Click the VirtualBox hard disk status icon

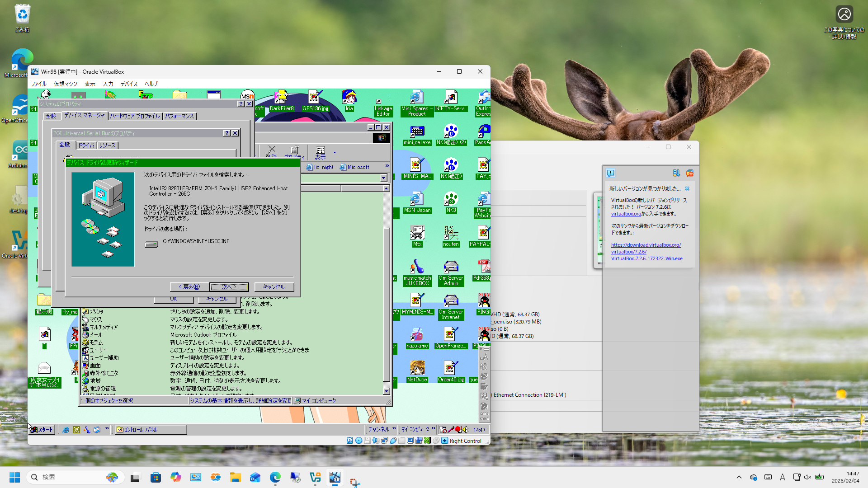(x=349, y=441)
